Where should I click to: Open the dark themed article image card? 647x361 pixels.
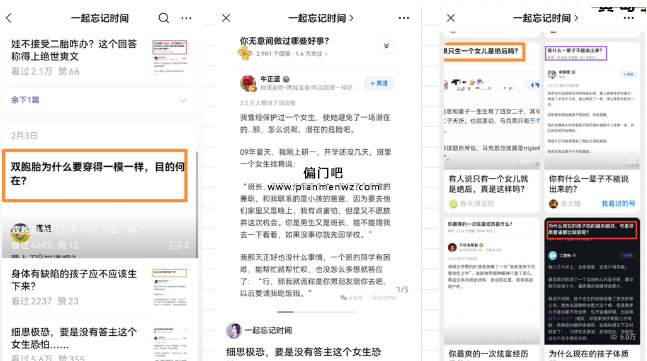(592, 281)
